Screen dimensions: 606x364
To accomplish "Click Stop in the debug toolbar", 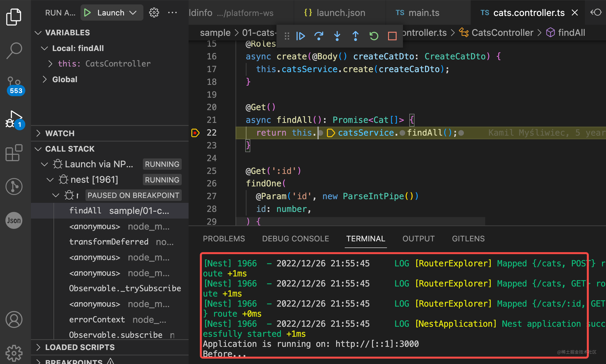I will pos(392,36).
